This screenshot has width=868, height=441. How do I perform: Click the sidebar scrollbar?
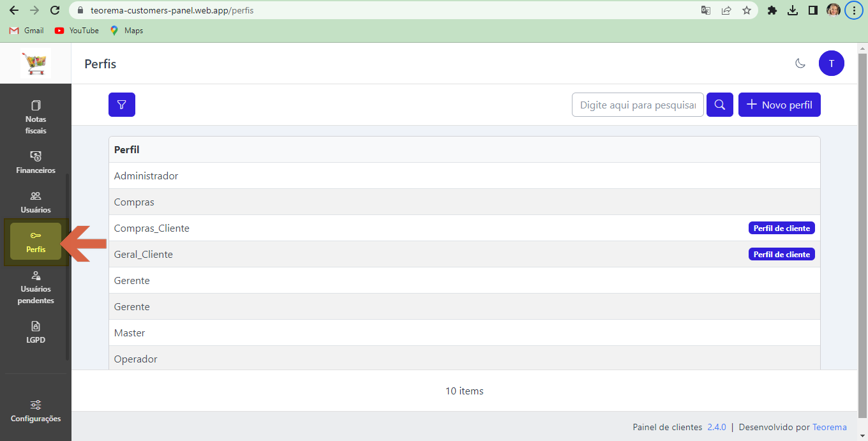click(x=68, y=267)
